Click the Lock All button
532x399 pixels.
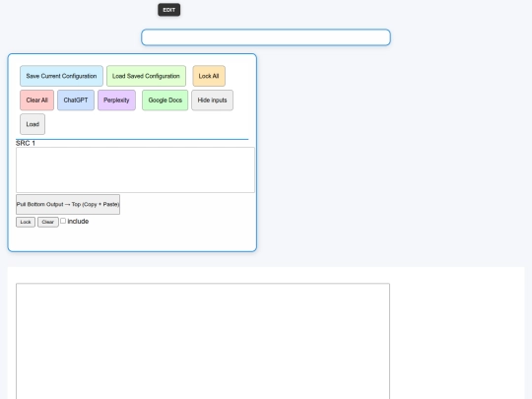tap(209, 76)
